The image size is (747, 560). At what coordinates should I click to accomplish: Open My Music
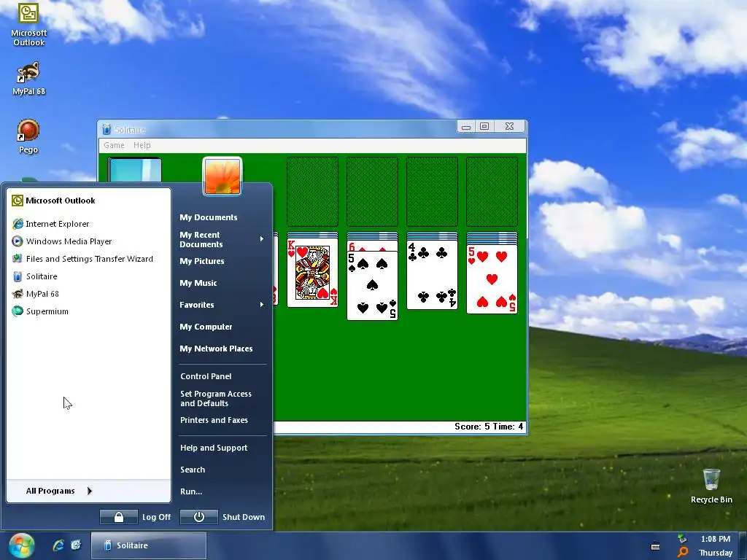tap(198, 284)
